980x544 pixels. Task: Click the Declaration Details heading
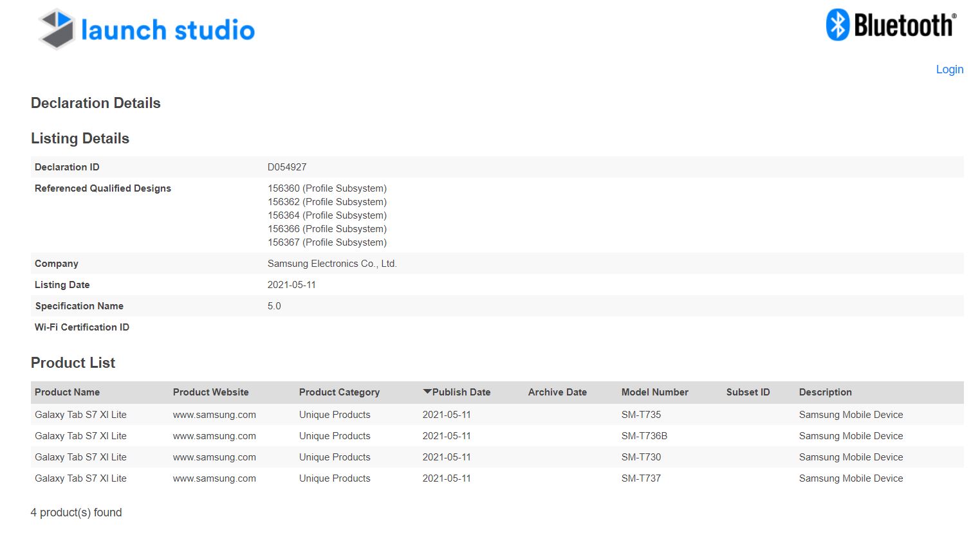(96, 103)
